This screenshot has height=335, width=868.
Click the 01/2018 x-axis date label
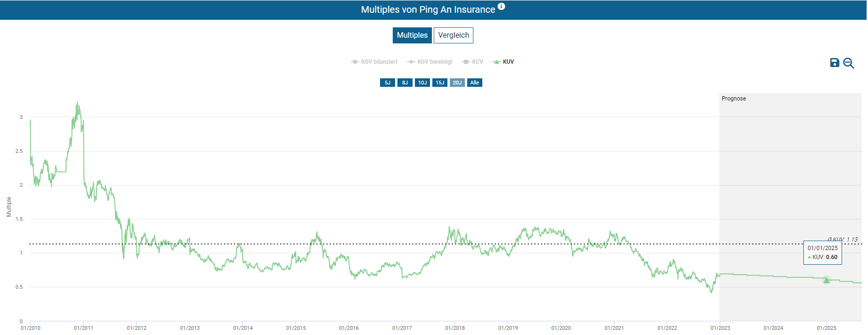(x=455, y=328)
